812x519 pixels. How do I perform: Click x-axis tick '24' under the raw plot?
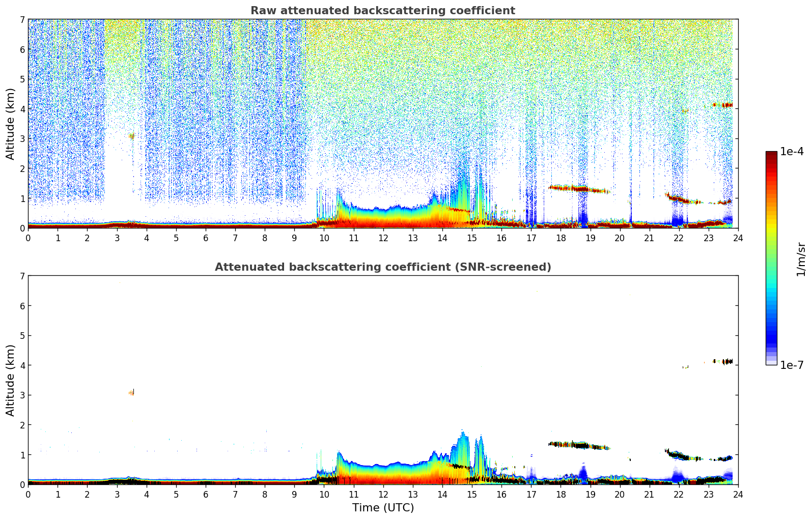738,238
